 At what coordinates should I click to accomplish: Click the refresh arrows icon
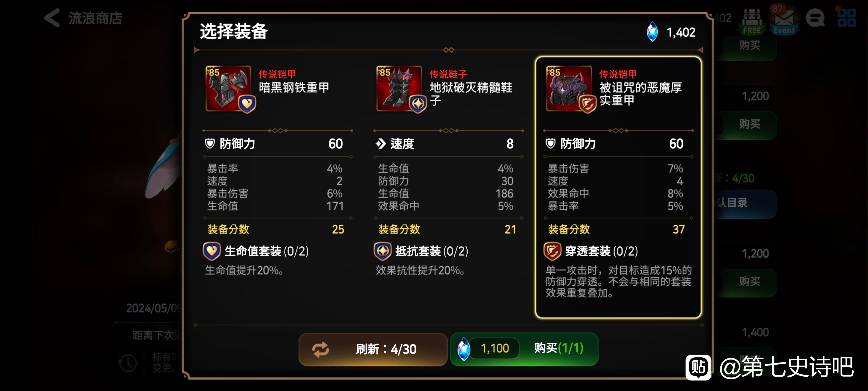320,349
